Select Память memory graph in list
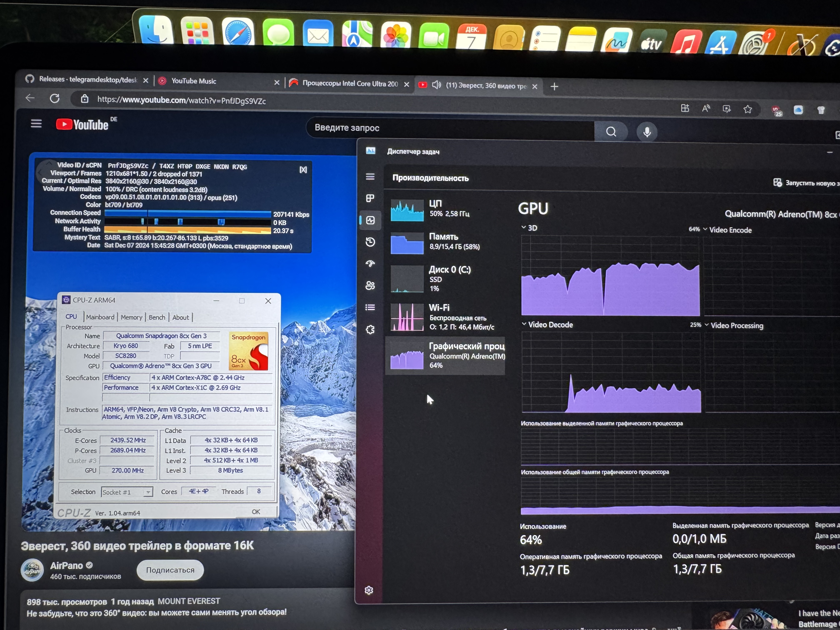Image resolution: width=840 pixels, height=630 pixels. (437, 242)
